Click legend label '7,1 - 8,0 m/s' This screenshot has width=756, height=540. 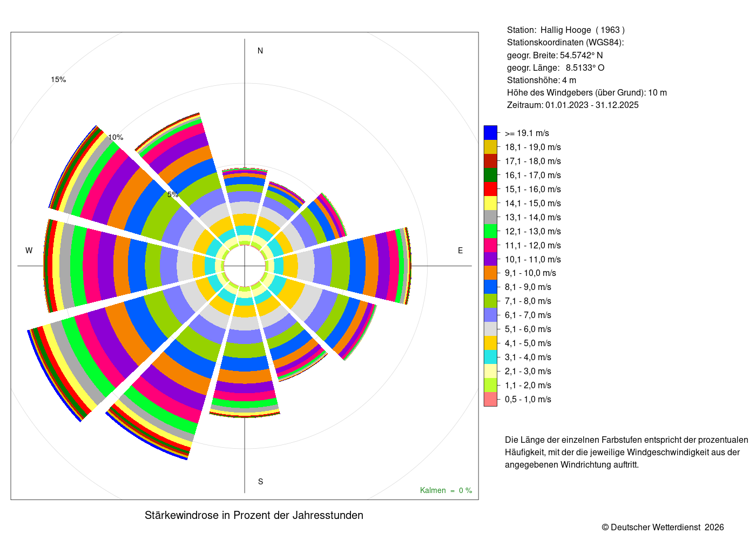click(x=528, y=301)
